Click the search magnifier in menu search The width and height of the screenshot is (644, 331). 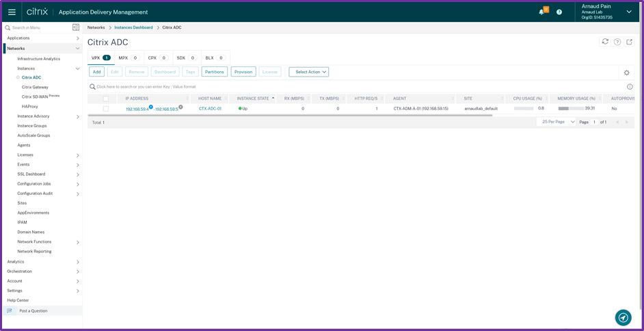point(8,28)
